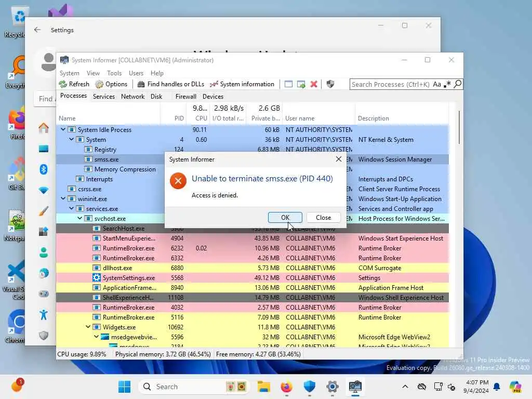Click Close button in error dialog
The width and height of the screenshot is (532, 399).
323,218
